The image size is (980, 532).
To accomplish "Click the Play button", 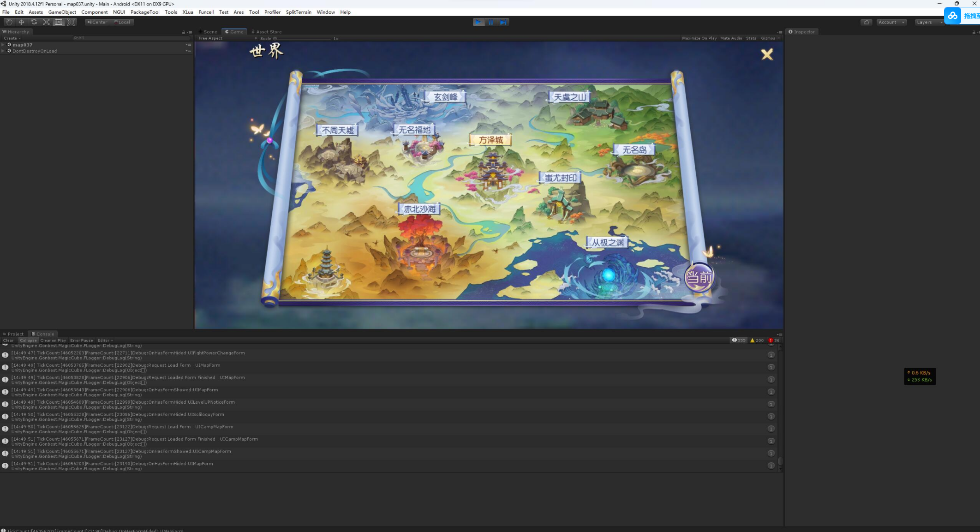I will coord(478,22).
